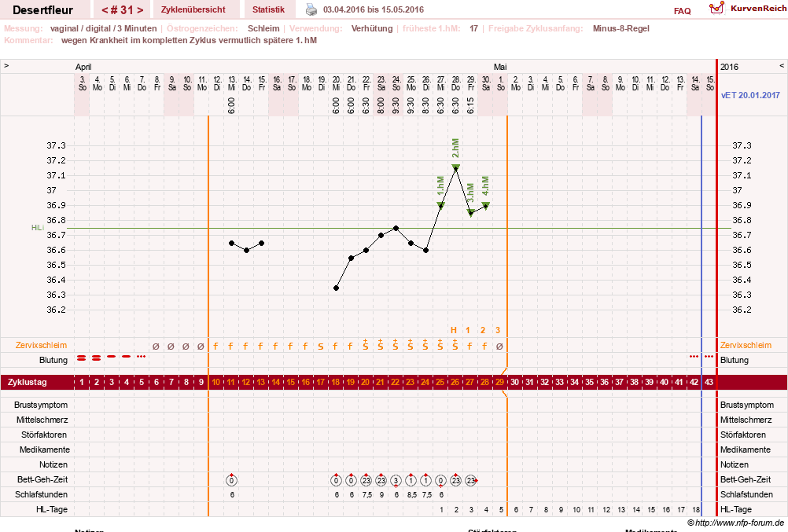
Task: Click the HL-Tage value 18
Action: point(695,510)
